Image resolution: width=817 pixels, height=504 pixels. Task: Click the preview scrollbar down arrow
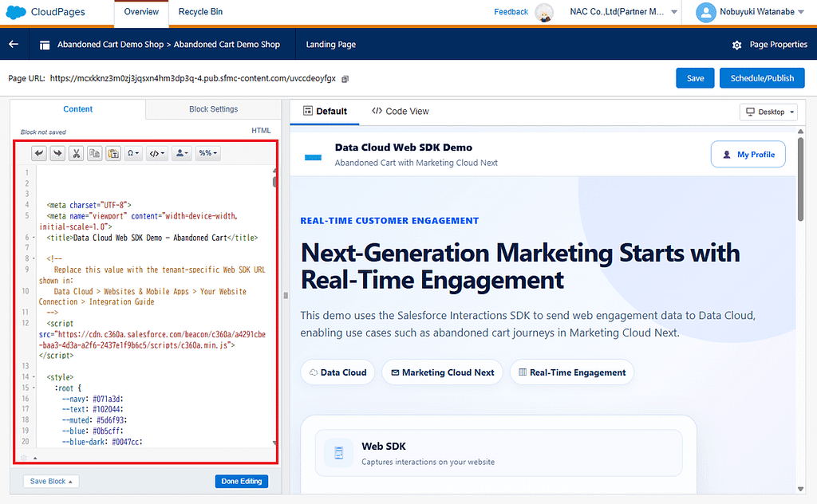point(800,489)
